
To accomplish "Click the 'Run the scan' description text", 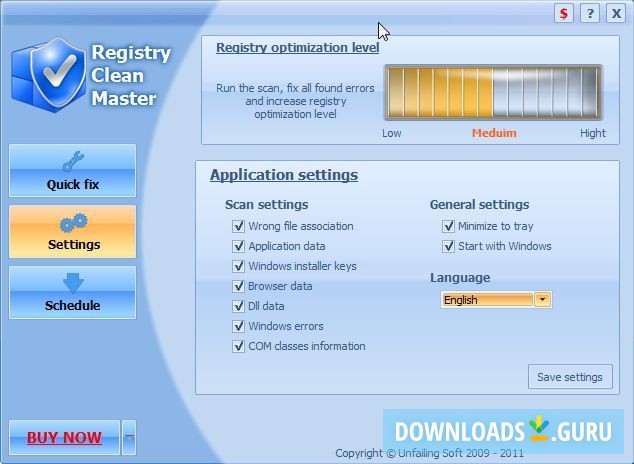I will [x=295, y=101].
